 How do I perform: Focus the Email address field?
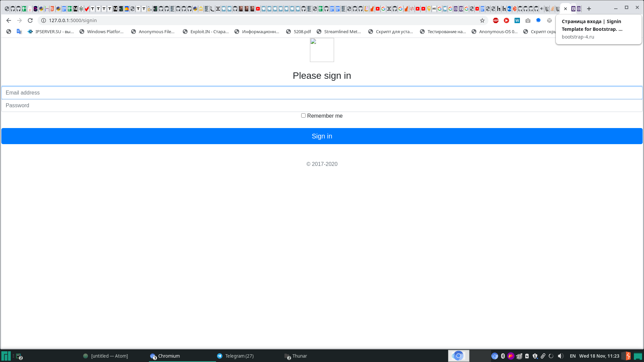(322, 93)
